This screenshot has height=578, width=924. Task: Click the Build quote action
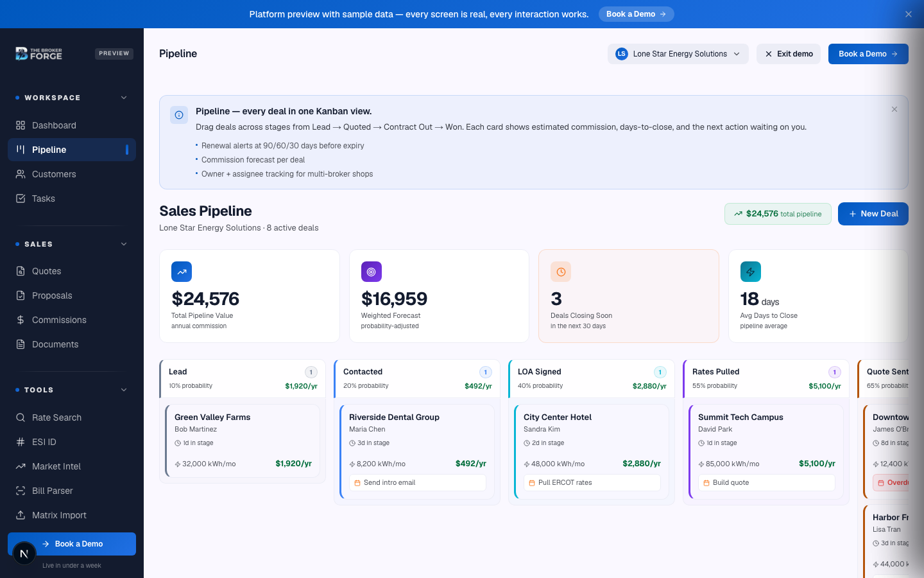[x=767, y=483]
